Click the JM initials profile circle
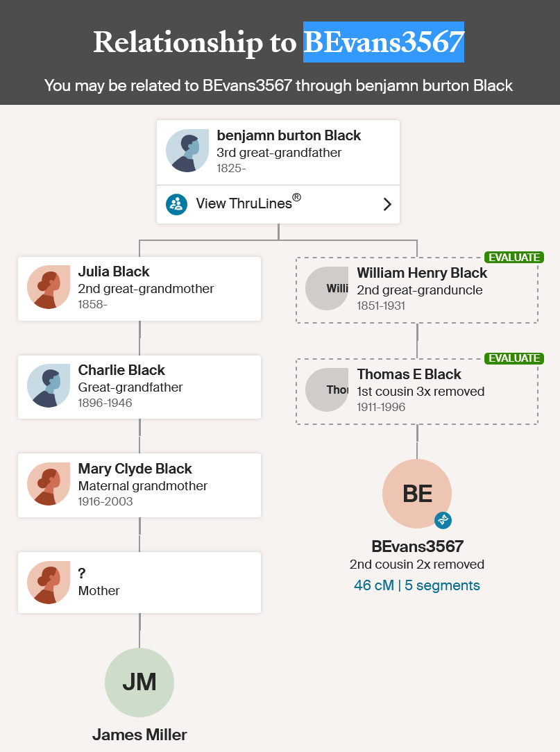Viewport: 560px width, 752px height. (x=139, y=683)
